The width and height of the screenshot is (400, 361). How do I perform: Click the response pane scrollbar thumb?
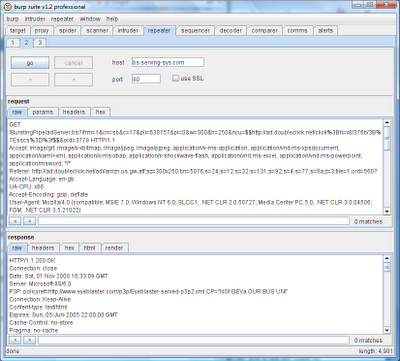[x=387, y=267]
